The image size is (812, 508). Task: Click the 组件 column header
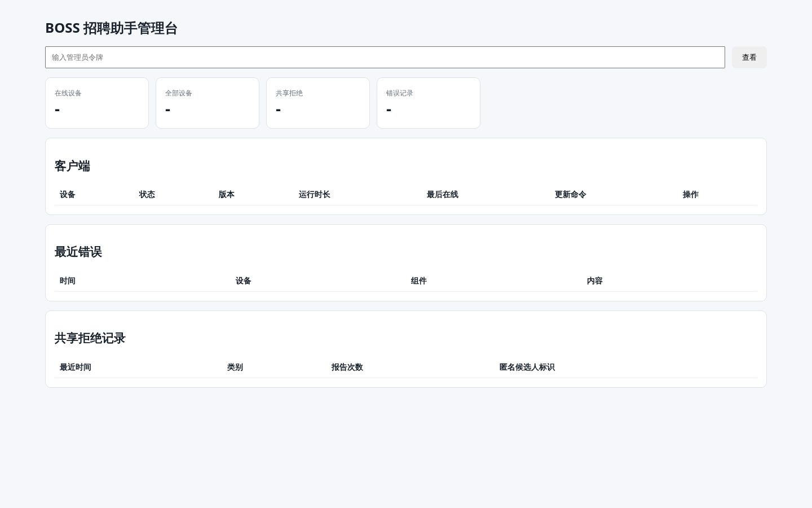419,281
